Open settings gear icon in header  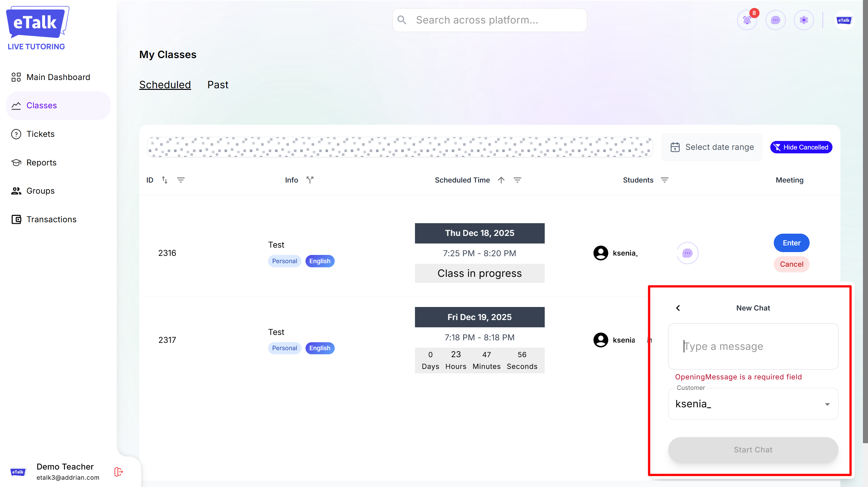pyautogui.click(x=804, y=20)
